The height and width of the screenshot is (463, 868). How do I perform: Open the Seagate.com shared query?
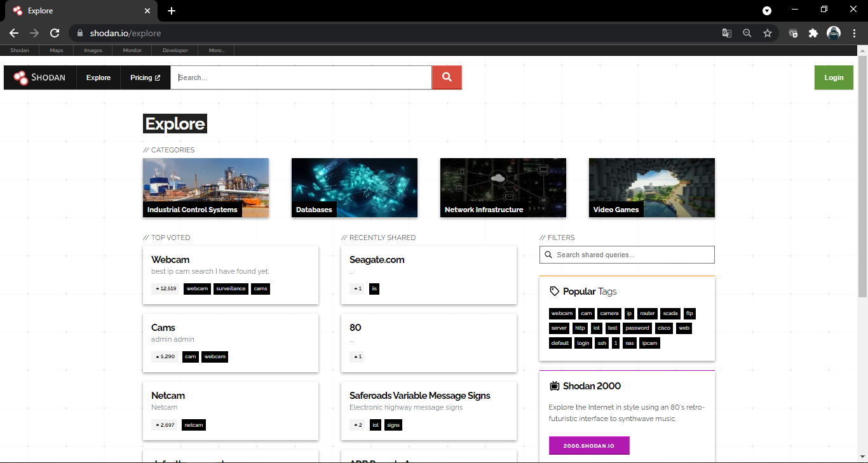(x=377, y=259)
